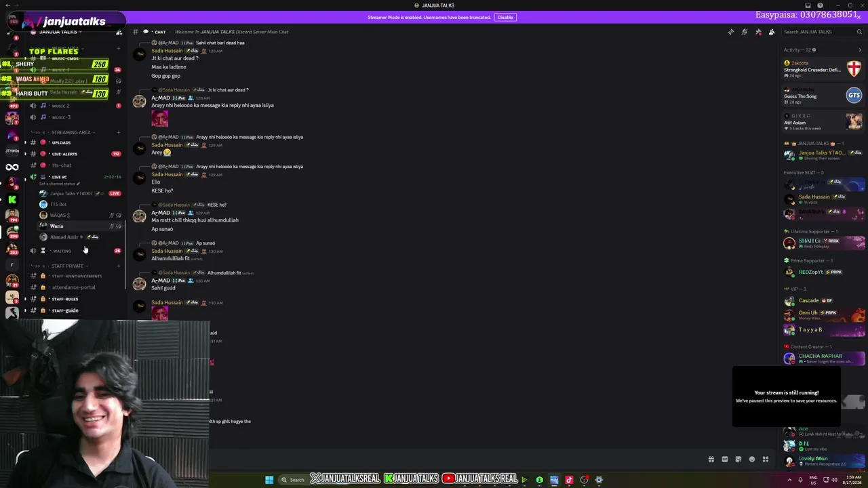Viewport: 868px width, 488px height.
Task: Click Janjua Talks YT#007 live stream user
Action: (x=80, y=194)
